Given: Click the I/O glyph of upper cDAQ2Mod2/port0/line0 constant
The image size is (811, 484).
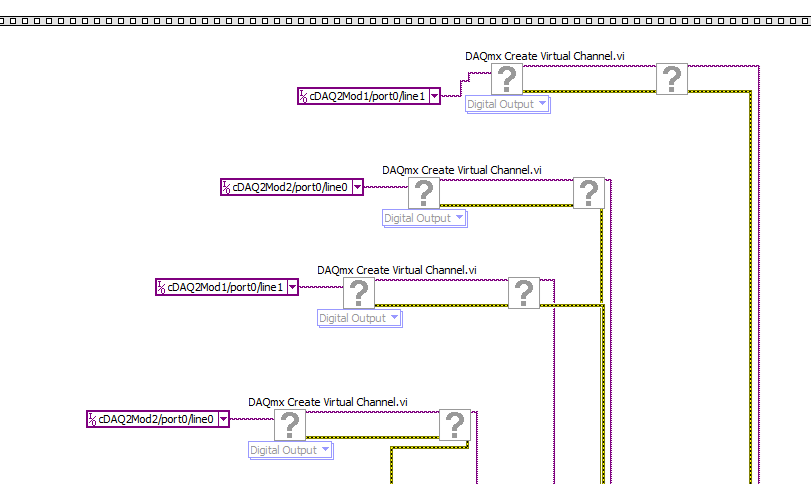Looking at the screenshot, I should tap(227, 187).
